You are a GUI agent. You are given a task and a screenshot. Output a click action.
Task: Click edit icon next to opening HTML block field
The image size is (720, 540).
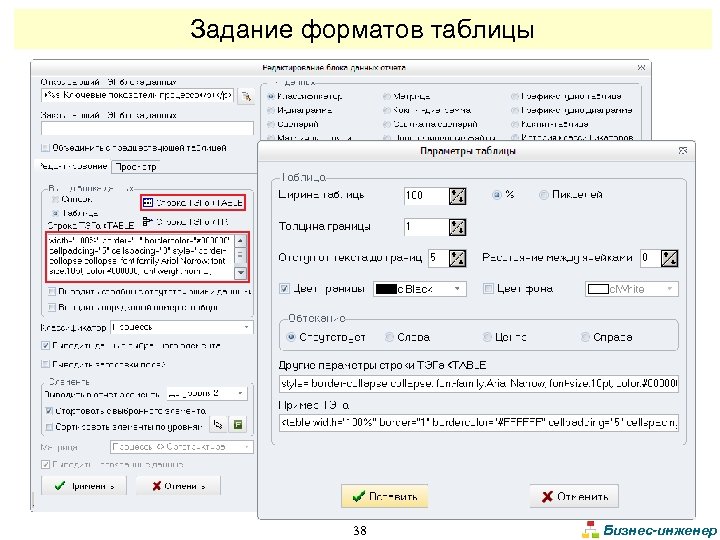click(247, 96)
